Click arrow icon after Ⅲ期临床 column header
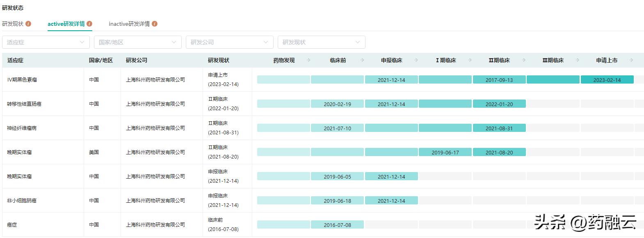Viewport: 644px width, 238px height. coord(578,60)
